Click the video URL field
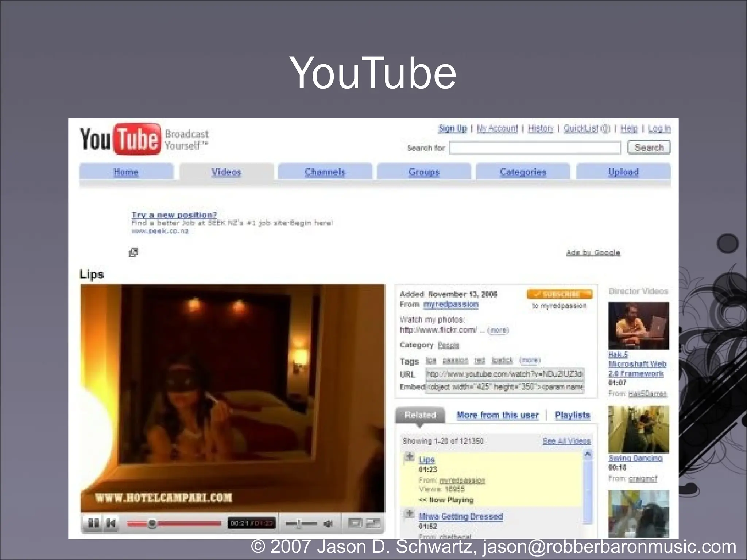Image resolution: width=747 pixels, height=560 pixels. pos(505,374)
